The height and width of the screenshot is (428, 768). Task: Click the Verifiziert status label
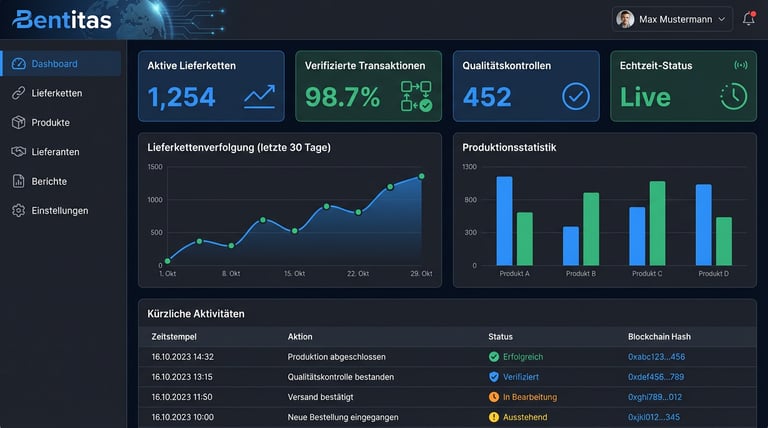(521, 377)
